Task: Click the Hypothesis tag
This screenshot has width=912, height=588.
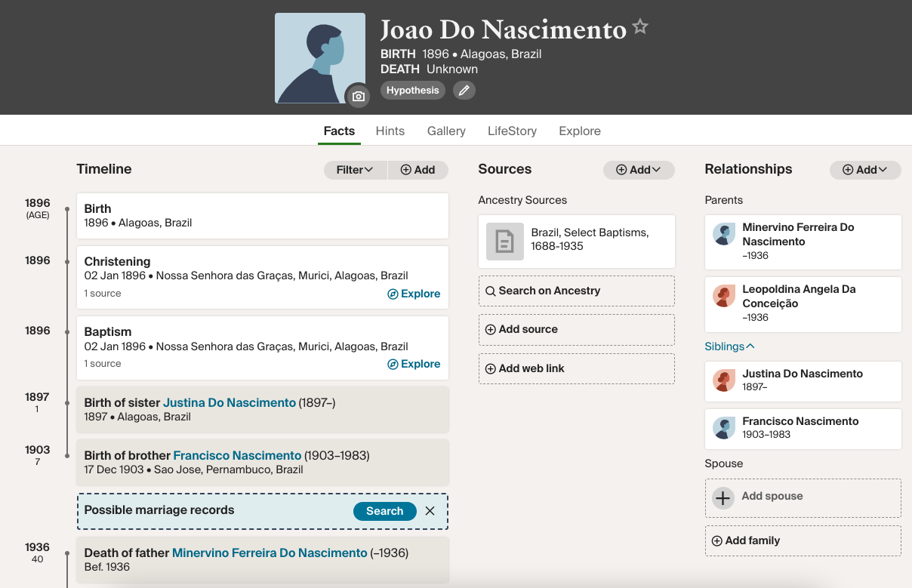Action: (412, 91)
